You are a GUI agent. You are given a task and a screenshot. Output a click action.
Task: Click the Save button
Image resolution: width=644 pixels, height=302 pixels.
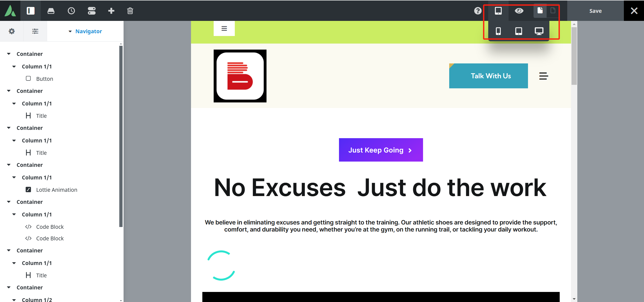click(595, 11)
